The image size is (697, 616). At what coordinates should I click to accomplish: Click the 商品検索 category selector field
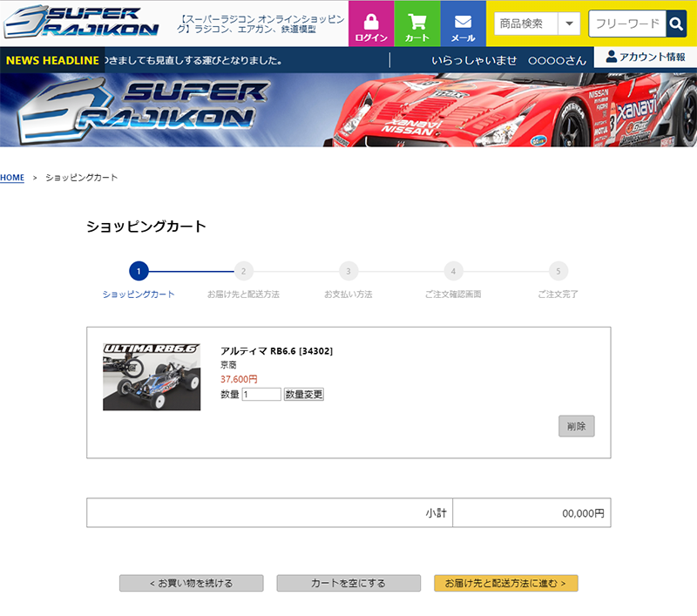(x=525, y=24)
